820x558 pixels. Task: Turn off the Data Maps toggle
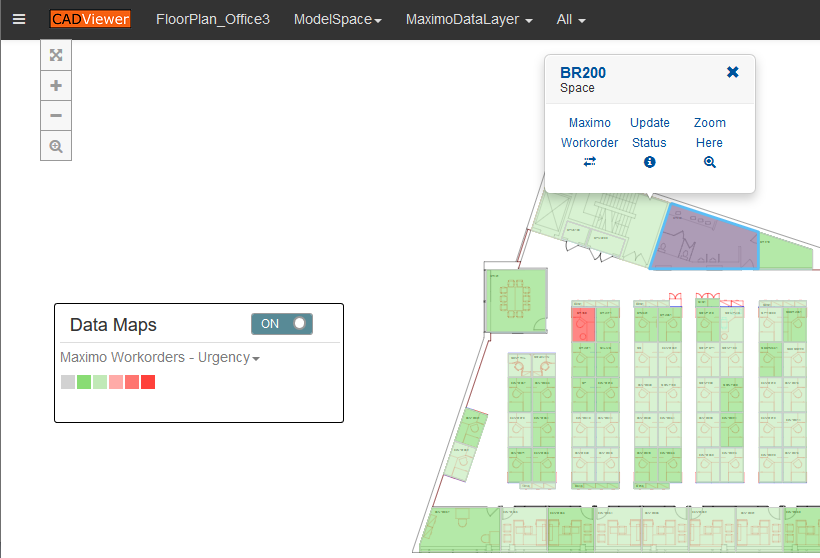[282, 324]
